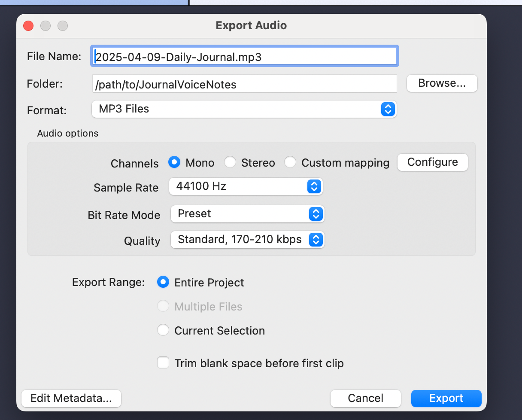Screen dimensions: 522x420
Task: Open the channel Configure dialog
Action: (432, 162)
